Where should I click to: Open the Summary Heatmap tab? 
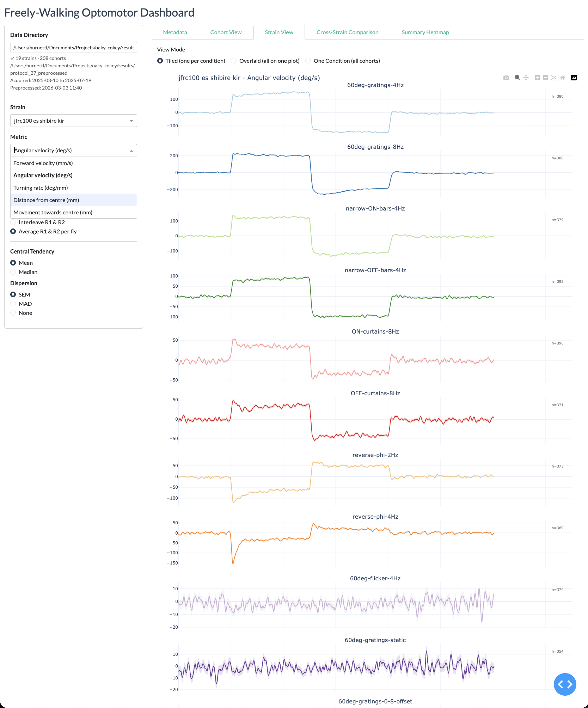[425, 32]
